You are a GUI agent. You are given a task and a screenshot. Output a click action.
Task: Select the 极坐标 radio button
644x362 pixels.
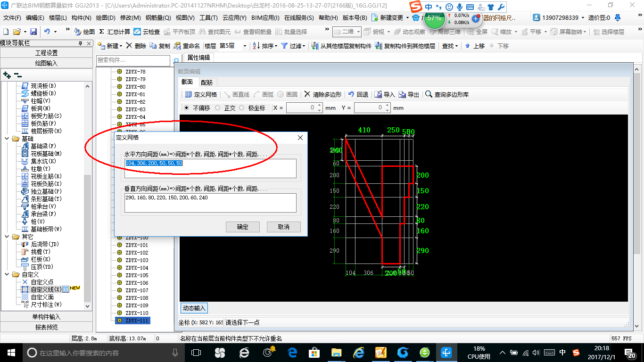click(242, 108)
